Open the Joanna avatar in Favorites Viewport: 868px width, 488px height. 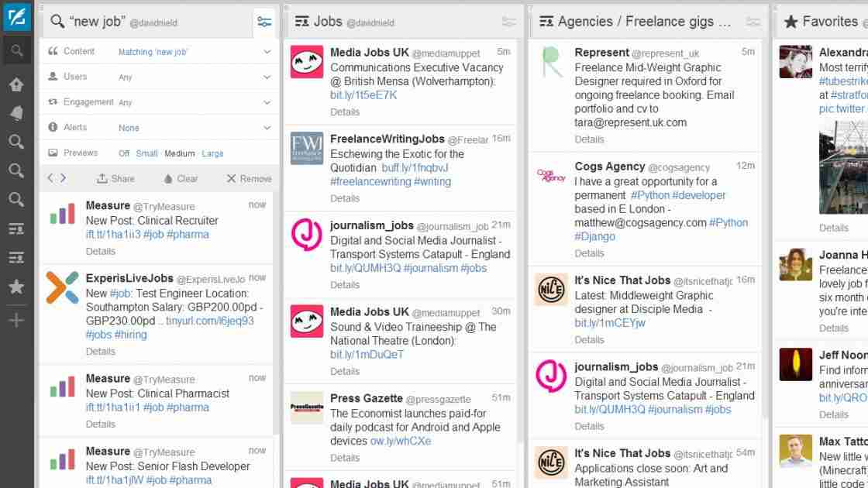[795, 264]
